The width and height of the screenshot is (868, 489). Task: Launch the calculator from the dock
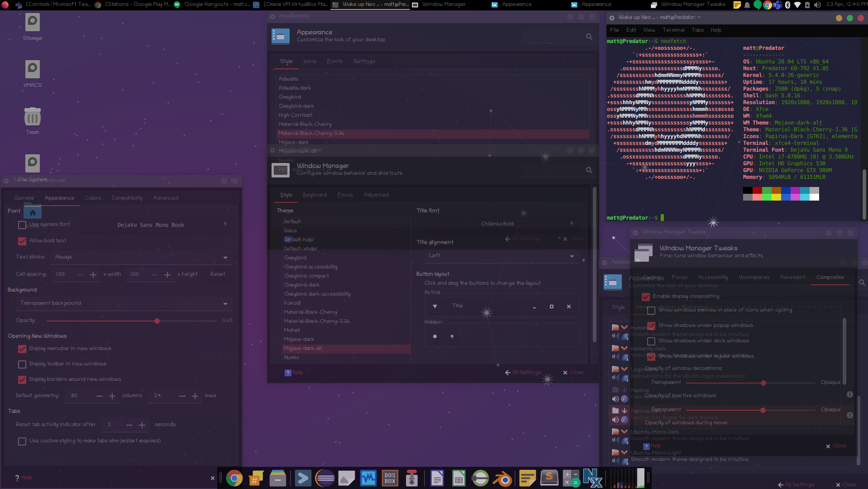571,478
